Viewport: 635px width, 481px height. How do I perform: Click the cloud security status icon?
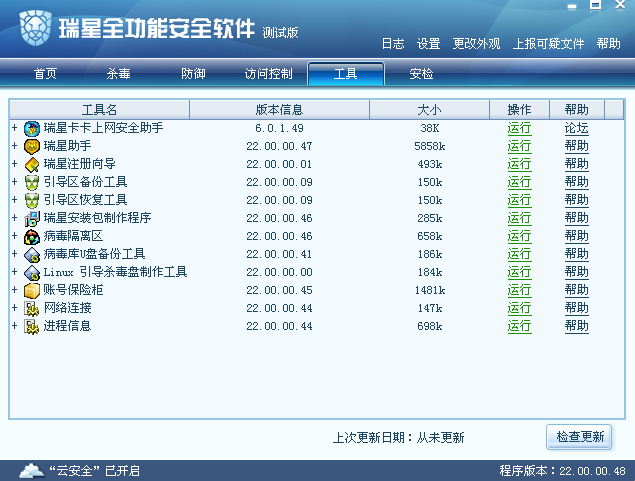tap(32, 470)
